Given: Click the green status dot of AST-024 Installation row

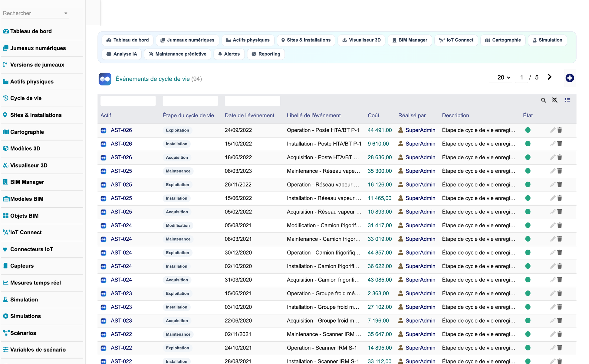Looking at the screenshot, I should point(528,266).
